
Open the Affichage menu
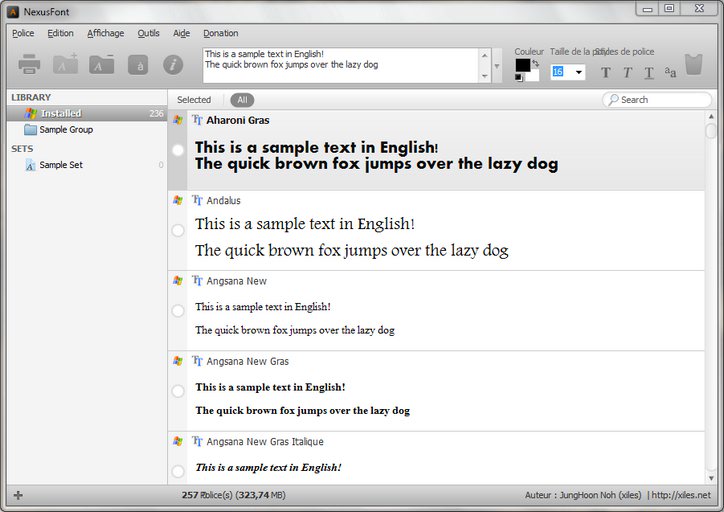click(x=105, y=33)
